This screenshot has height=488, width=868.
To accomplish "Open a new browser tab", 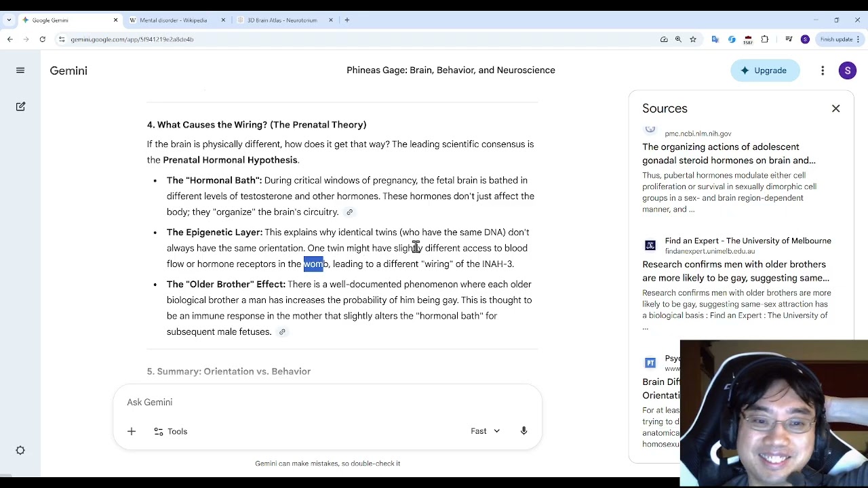I will pyautogui.click(x=347, y=20).
